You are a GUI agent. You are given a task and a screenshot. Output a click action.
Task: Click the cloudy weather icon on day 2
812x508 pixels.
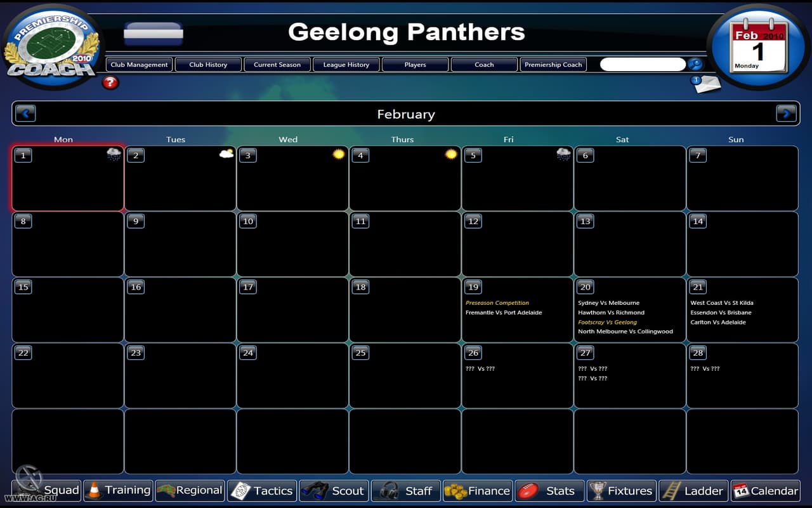pos(226,154)
